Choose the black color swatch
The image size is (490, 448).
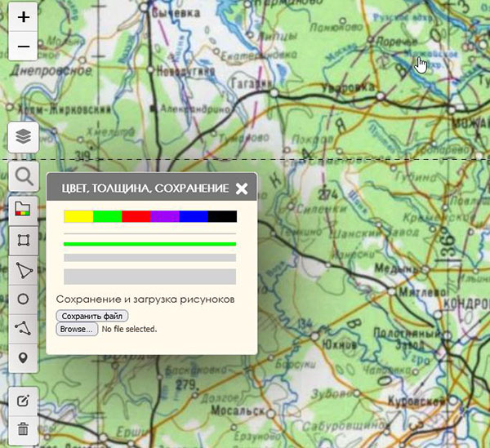pos(222,216)
